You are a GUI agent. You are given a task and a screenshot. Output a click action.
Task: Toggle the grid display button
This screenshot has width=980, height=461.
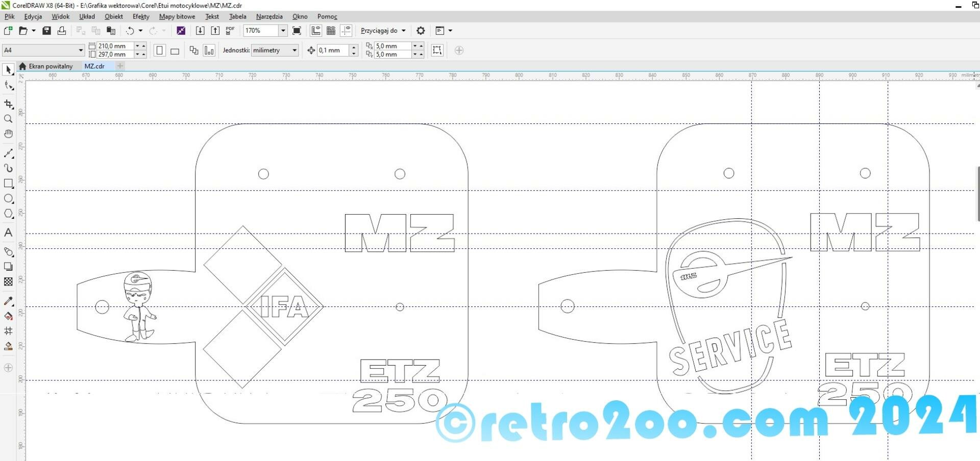coord(331,31)
